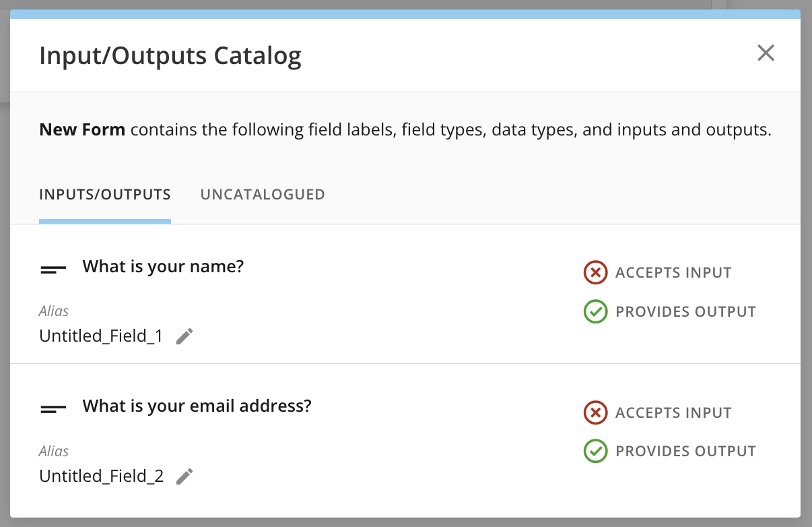Select the "What is your name?" field label
The height and width of the screenshot is (527, 812).
coord(163,267)
